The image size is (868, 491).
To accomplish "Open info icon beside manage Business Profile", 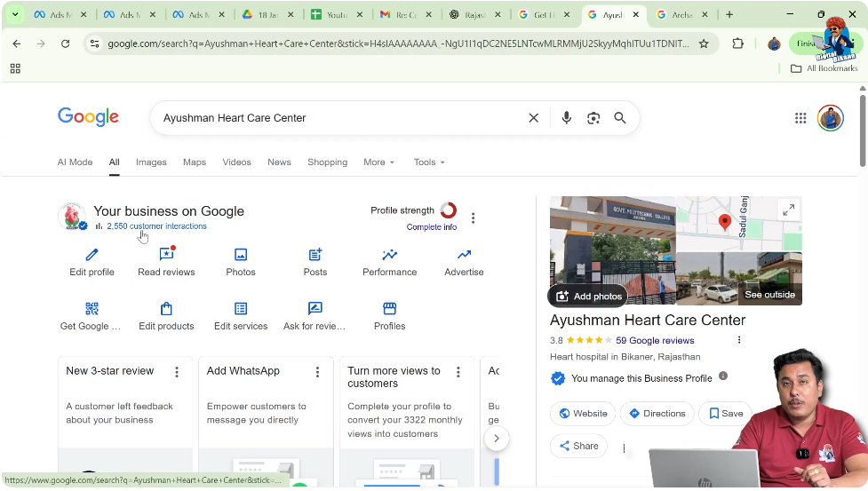I will (723, 376).
